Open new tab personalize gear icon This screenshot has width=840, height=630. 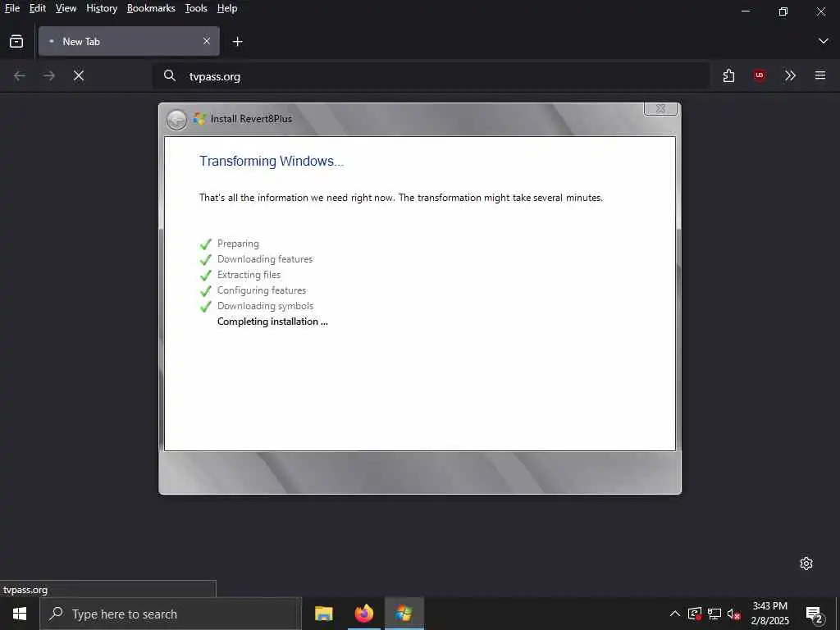click(806, 564)
